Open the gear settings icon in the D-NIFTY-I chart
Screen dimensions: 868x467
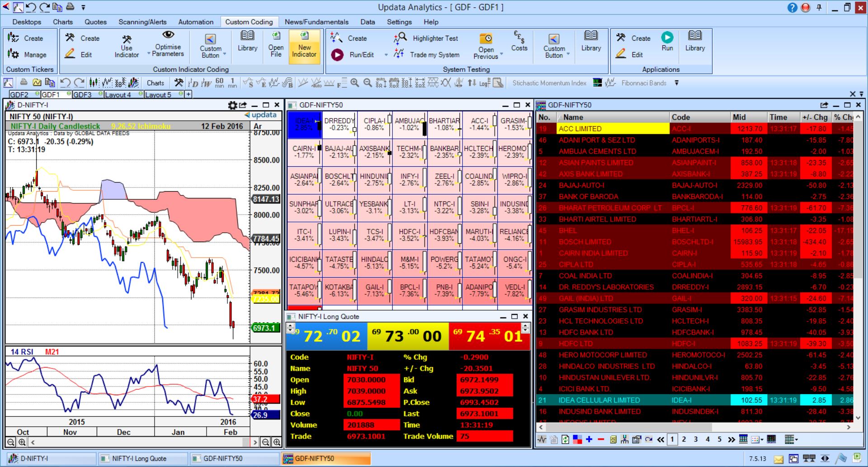tap(232, 105)
